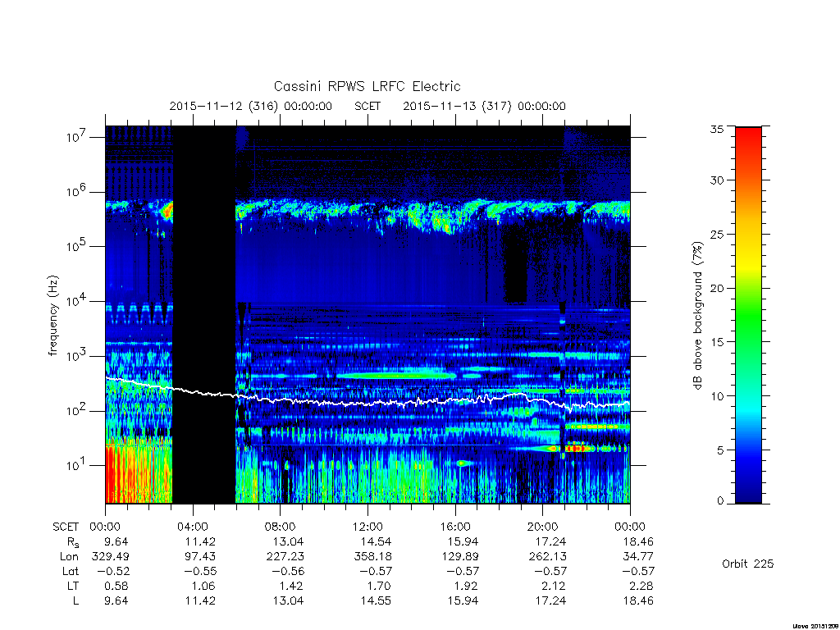Click the frequency (Hz) axis label
The image size is (840, 630).
[52, 316]
